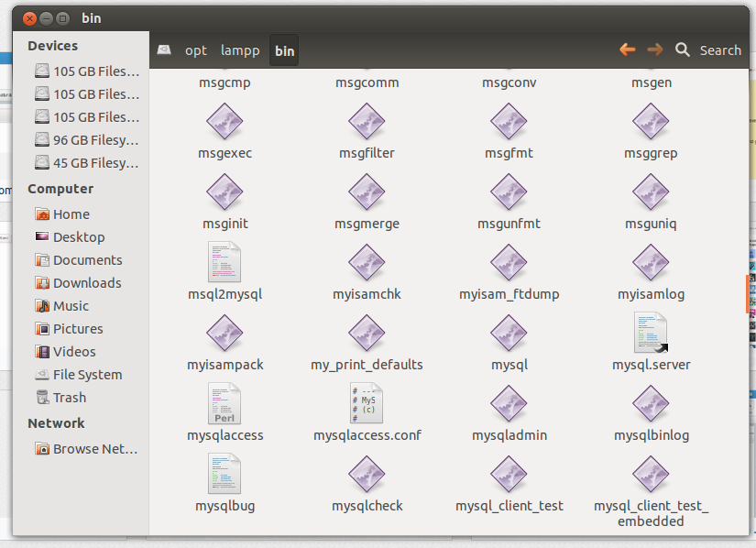The image size is (756, 548).
Task: Open Search in the toolbar
Action: click(708, 49)
